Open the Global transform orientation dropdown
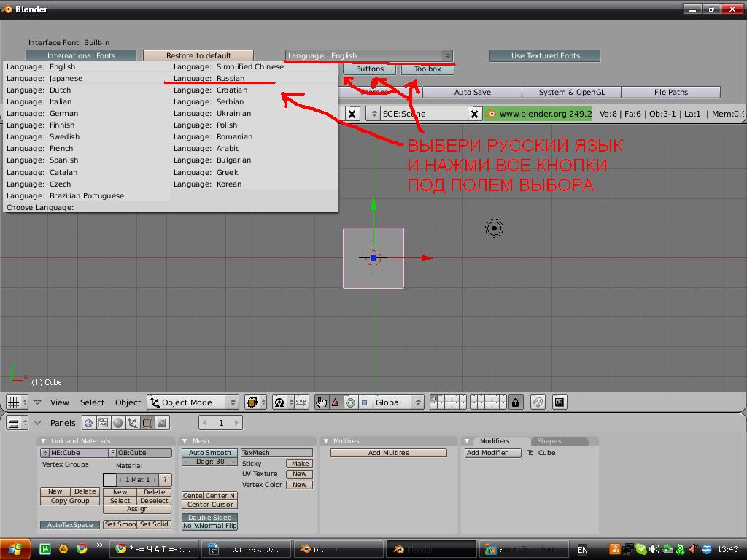The image size is (747, 560). tap(397, 402)
